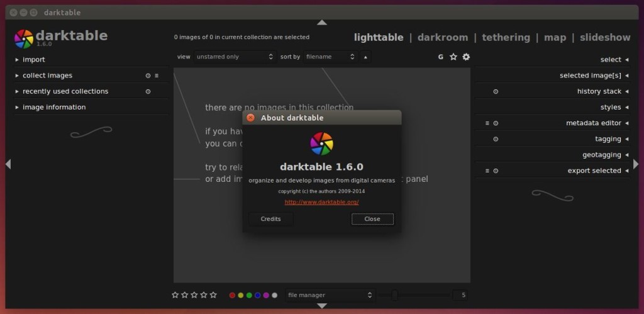The height and width of the screenshot is (314, 644).
Task: Set rating to one star
Action: (175, 294)
